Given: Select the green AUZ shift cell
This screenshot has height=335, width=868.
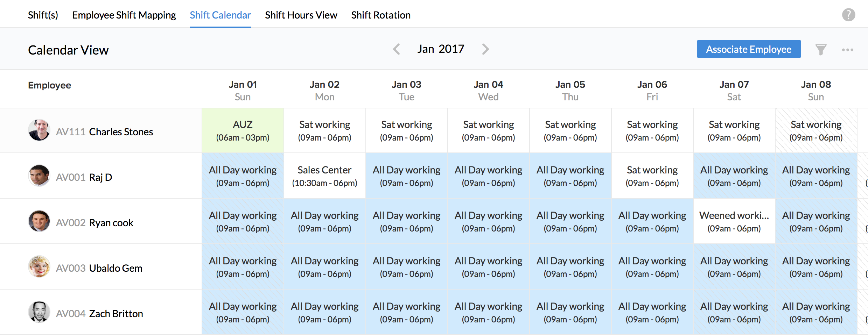Looking at the screenshot, I should point(243,130).
